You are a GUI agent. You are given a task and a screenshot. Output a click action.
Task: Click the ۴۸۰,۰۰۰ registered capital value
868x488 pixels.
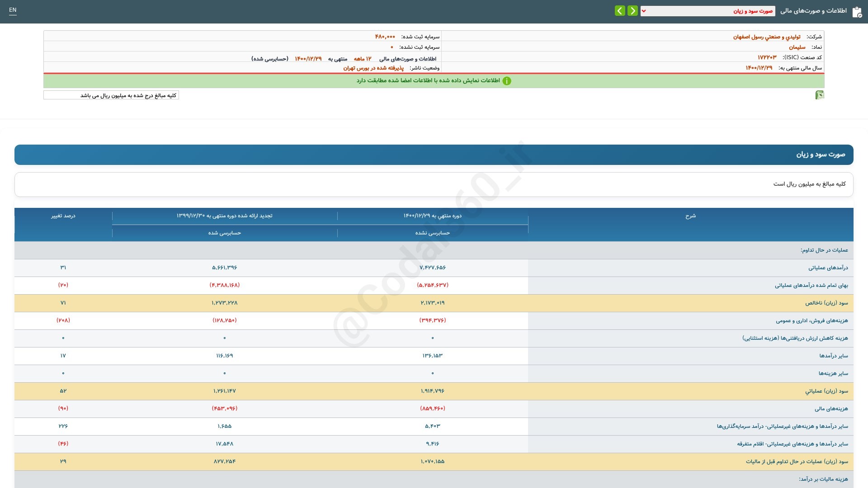(x=385, y=37)
